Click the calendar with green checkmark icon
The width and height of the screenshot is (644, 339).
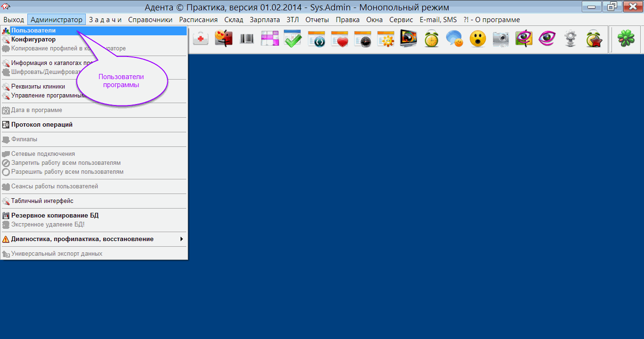(292, 39)
